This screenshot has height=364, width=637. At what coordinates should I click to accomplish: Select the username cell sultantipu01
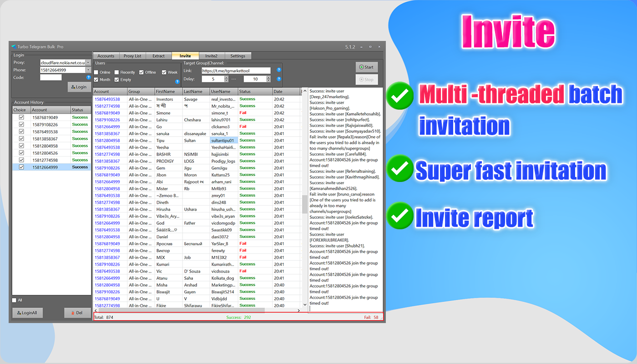coord(224,141)
